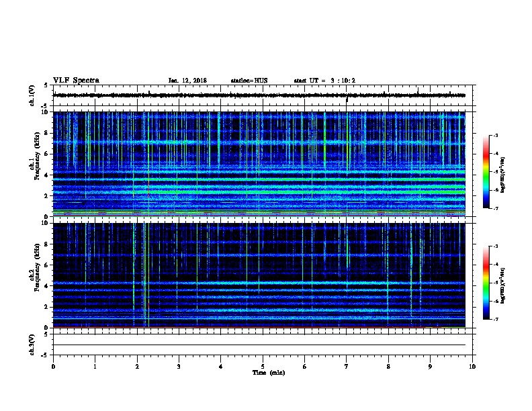Click the ch.2 color bar log(PSD) units label
Screen dimensions: 532x411
coord(503,285)
